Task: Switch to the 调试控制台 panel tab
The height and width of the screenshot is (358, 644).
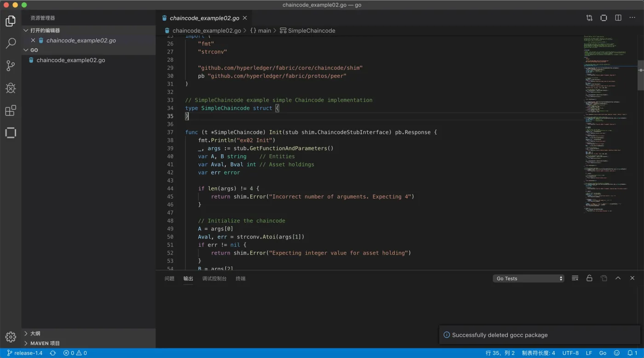Action: (x=214, y=278)
